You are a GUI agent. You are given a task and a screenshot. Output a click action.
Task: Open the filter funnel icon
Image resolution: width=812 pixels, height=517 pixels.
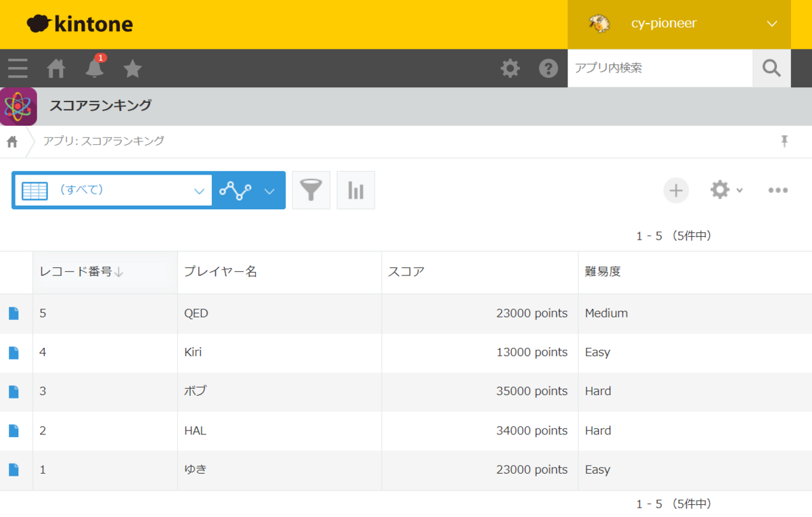[x=311, y=190]
